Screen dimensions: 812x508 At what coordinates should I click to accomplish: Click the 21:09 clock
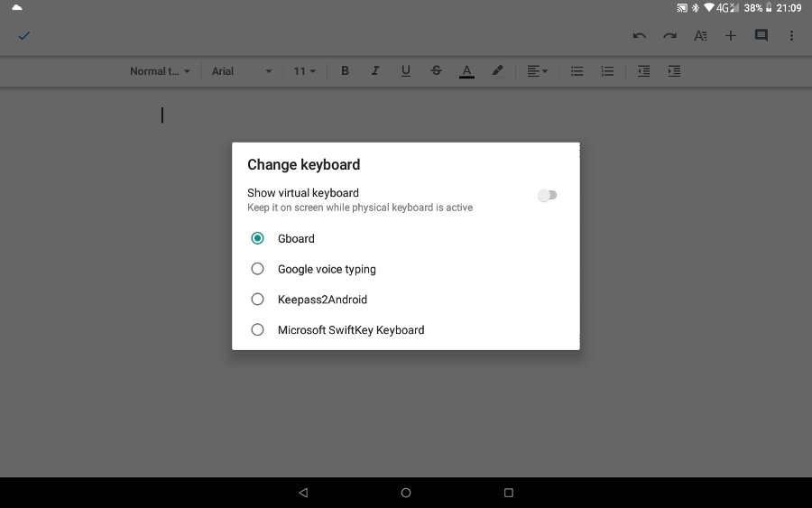pos(789,8)
